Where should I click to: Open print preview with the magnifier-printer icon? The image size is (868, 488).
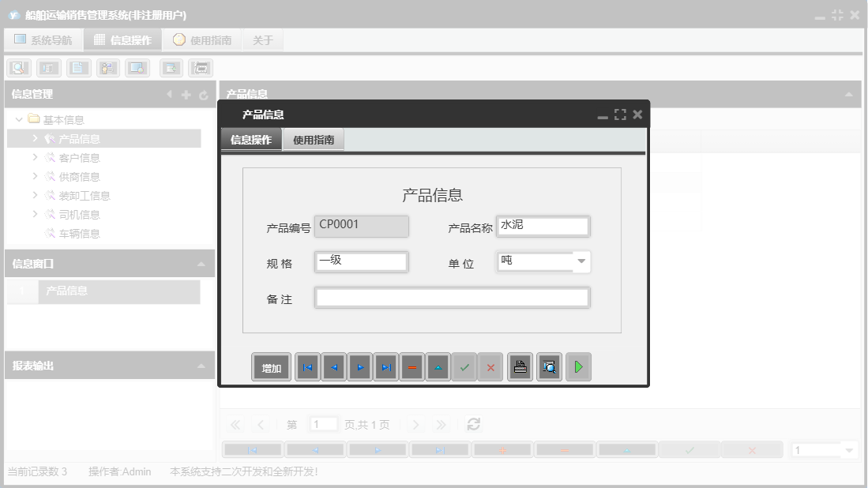pos(549,366)
